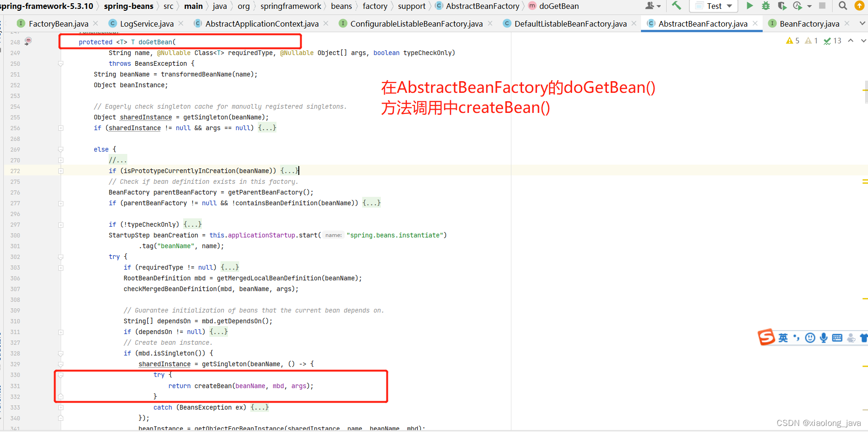Click getMergedLocalBeanDefinition on line 306
The image size is (868, 432).
(269, 278)
